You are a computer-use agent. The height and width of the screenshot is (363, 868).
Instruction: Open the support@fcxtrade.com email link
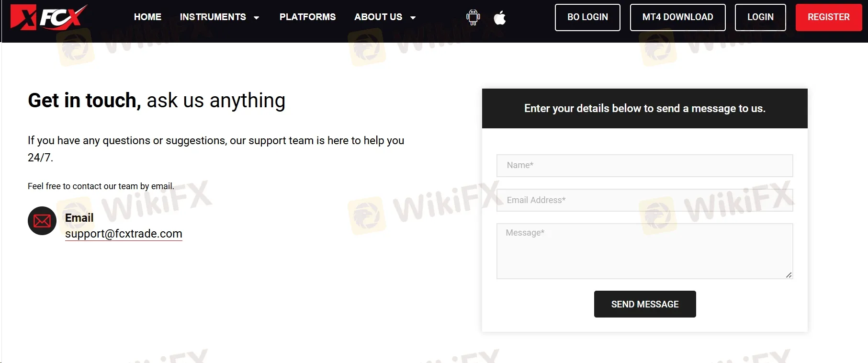coord(124,234)
